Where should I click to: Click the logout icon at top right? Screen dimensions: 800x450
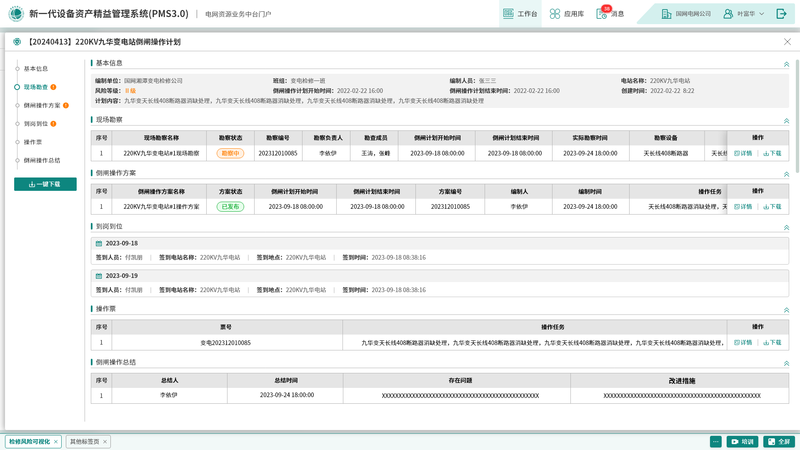(x=781, y=14)
